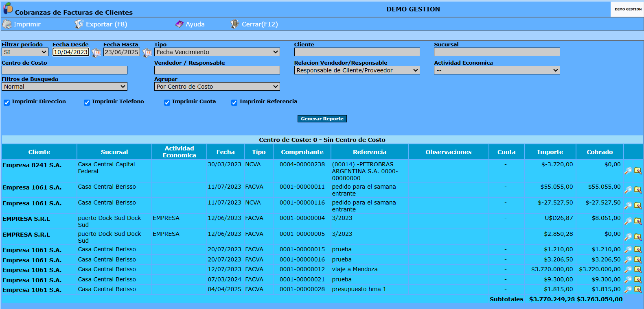This screenshot has height=309, width=644.
Task: Open the Filtrar periodo dropdown
Action: 25,52
